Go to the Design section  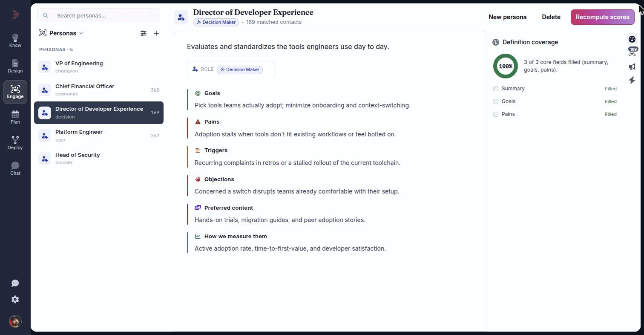[15, 66]
